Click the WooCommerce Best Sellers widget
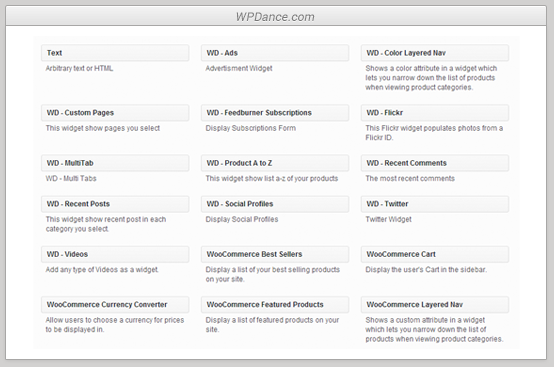This screenshot has width=554, height=367. point(275,254)
